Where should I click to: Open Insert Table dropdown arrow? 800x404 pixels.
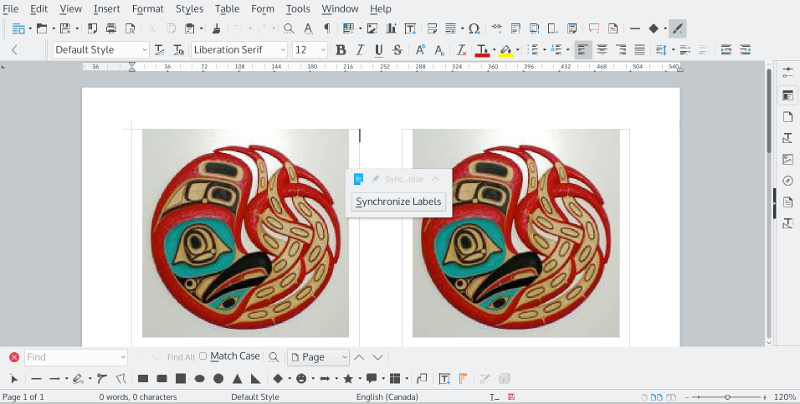(x=360, y=29)
